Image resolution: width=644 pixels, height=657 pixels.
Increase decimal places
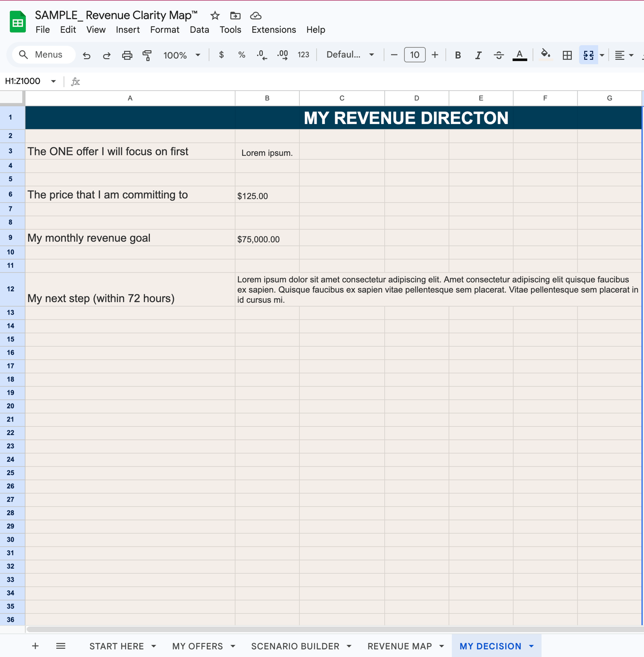point(283,55)
